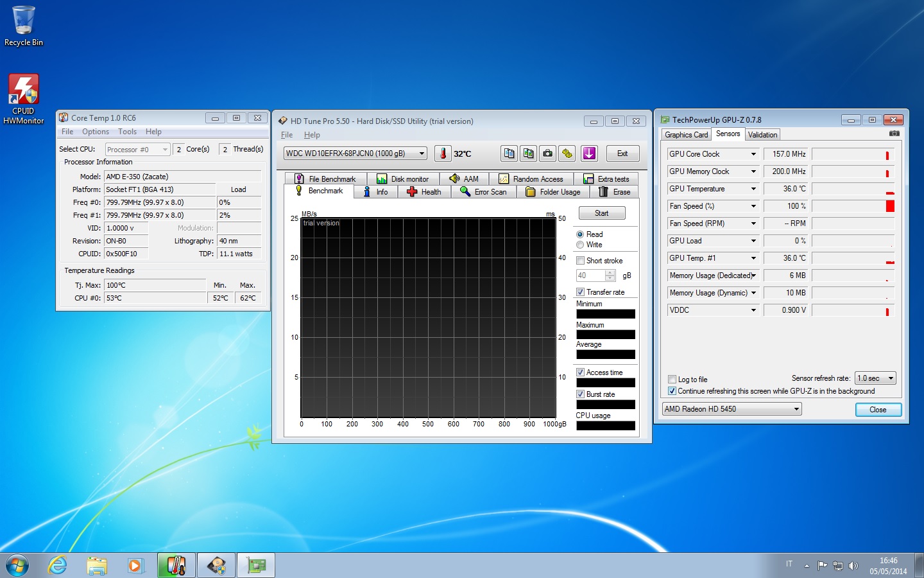Expand the Sensor refresh rate dropdown

click(876, 378)
